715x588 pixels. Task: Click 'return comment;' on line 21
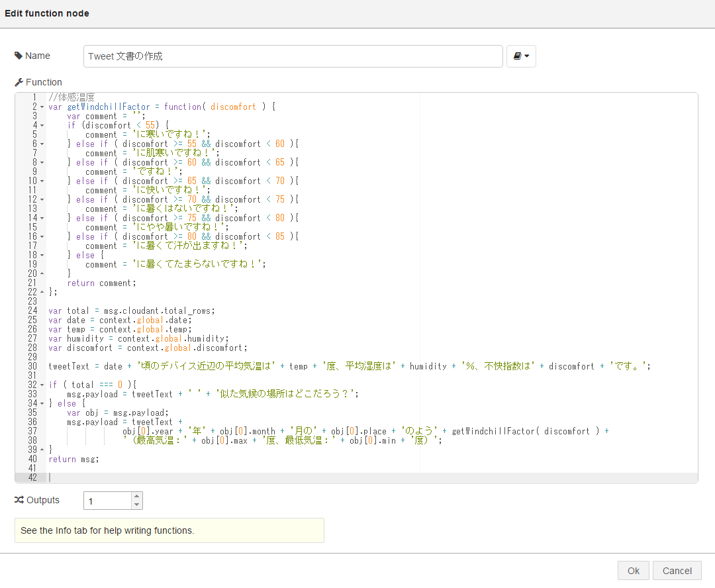coord(102,283)
